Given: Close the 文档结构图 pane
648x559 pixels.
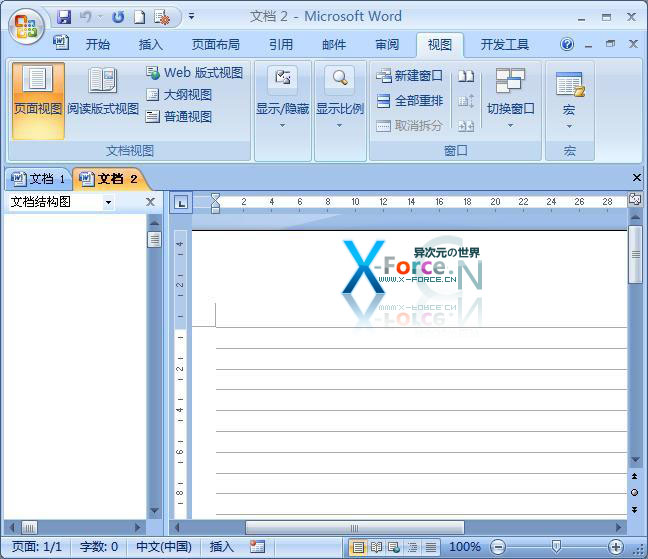Looking at the screenshot, I should point(150,202).
